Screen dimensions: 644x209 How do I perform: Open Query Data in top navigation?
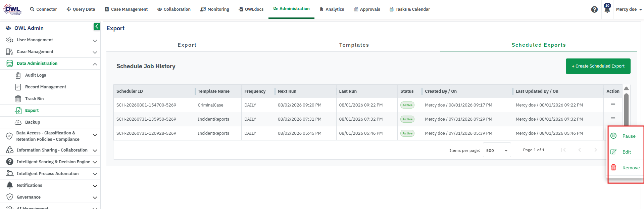pos(81,9)
